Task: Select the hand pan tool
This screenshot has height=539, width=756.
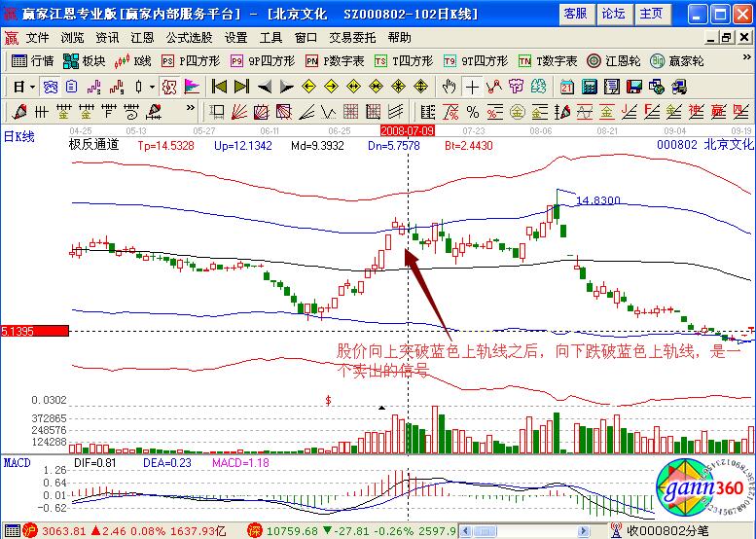Action: coord(449,86)
